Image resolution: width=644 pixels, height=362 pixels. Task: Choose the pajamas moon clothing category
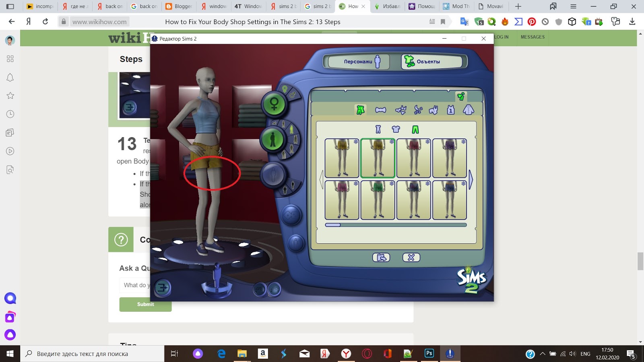(418, 110)
